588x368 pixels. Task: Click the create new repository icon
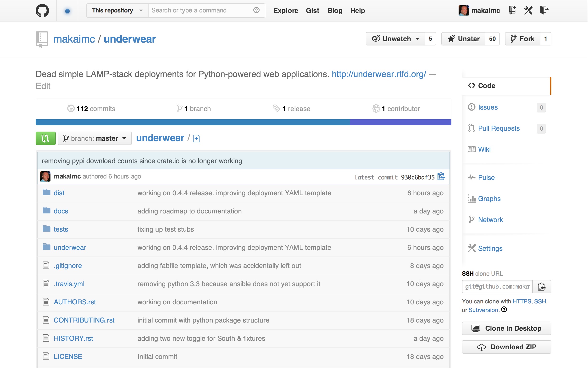pyautogui.click(x=512, y=10)
